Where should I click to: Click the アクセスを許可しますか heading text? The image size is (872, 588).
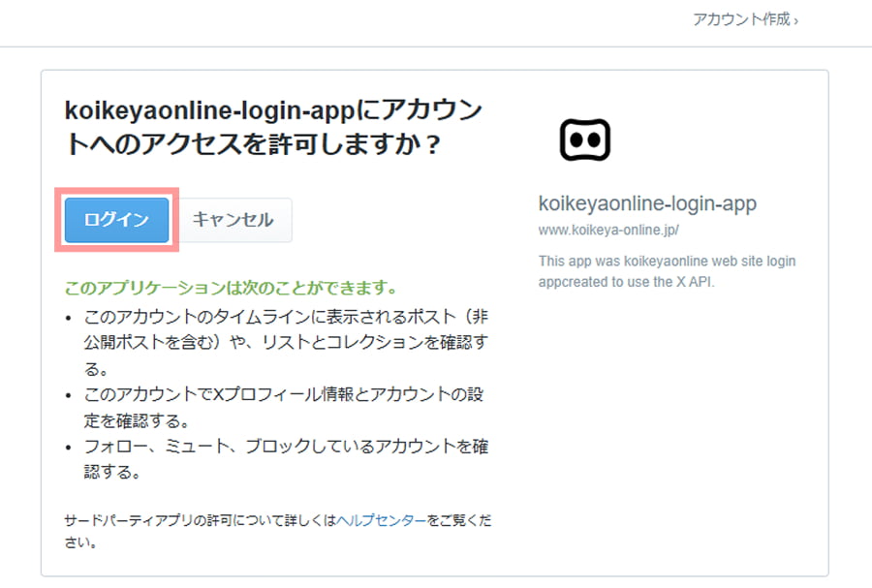(252, 144)
